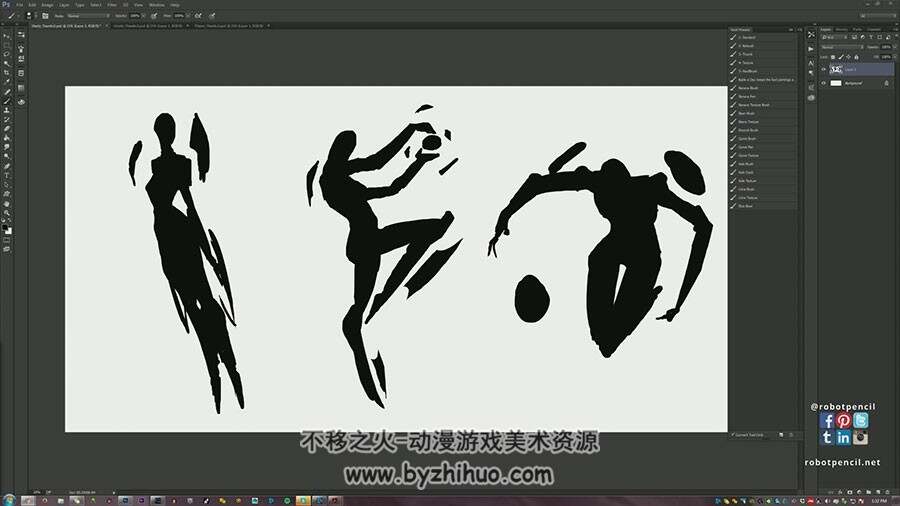Select the Quick Selection tool
Screen dimensions: 900x506
[x=7, y=63]
